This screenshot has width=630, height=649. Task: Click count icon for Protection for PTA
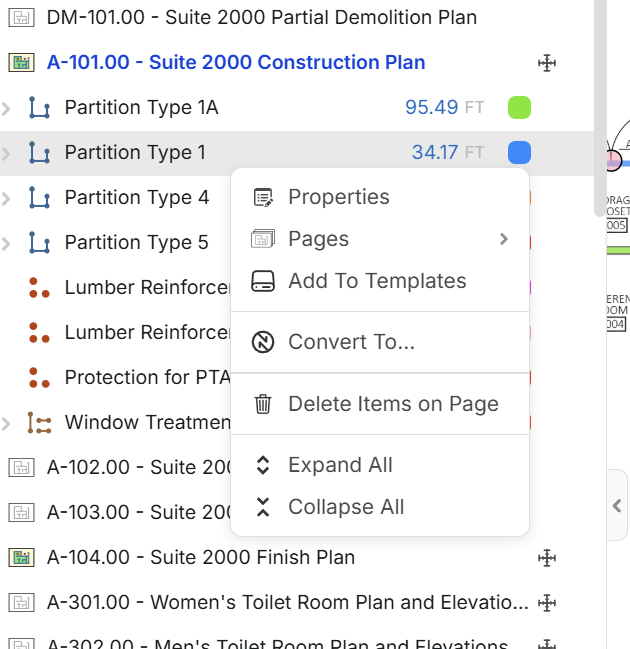coord(39,378)
